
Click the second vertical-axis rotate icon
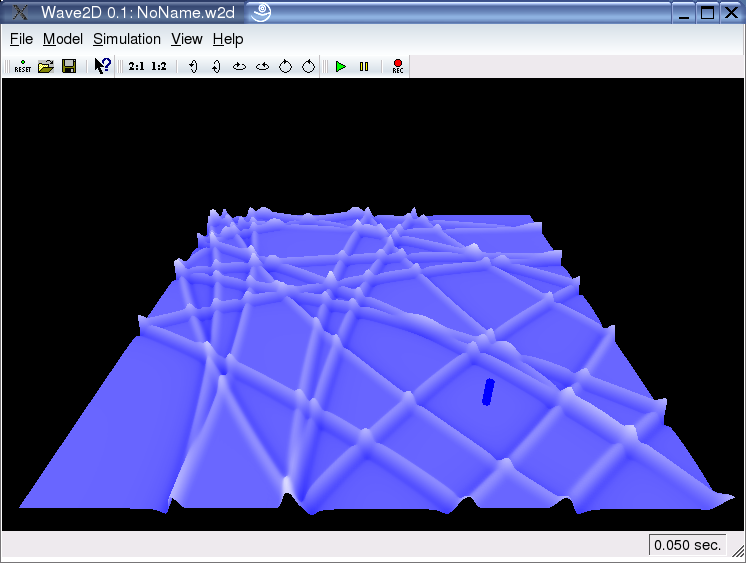(216, 66)
